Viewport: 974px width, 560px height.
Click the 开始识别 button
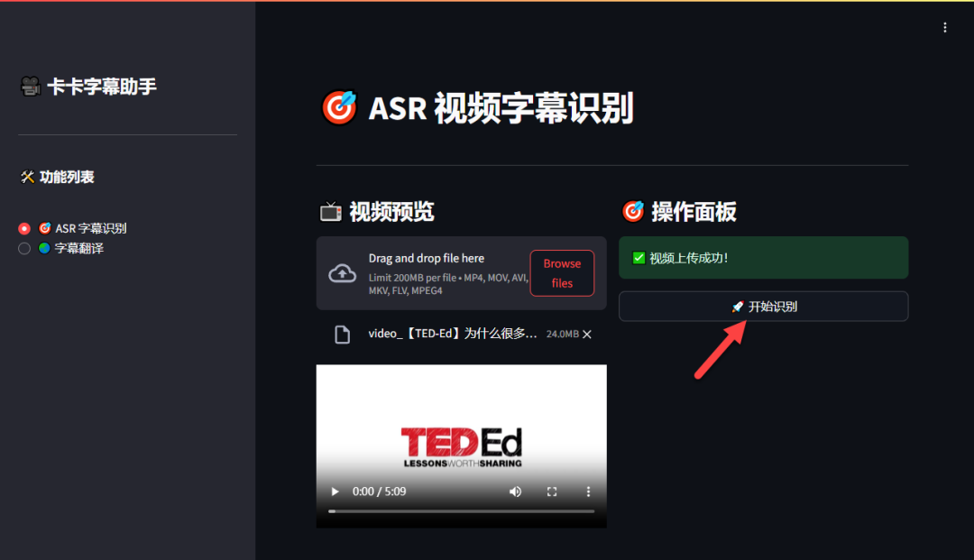763,306
